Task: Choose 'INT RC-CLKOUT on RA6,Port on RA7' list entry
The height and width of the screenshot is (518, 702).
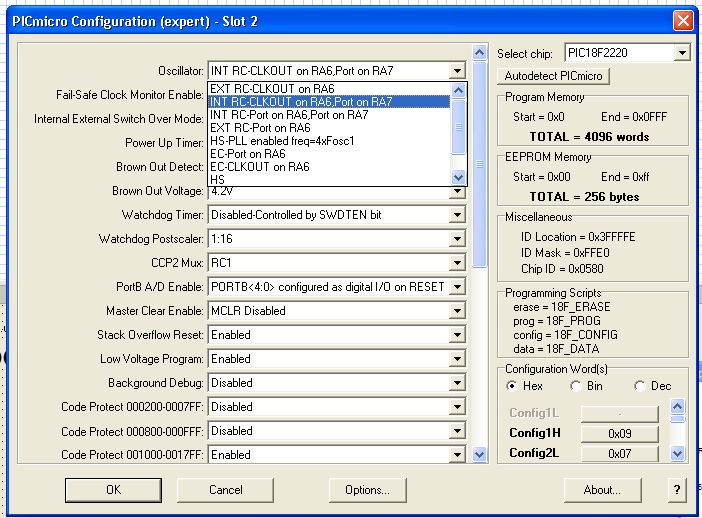Action: point(330,102)
